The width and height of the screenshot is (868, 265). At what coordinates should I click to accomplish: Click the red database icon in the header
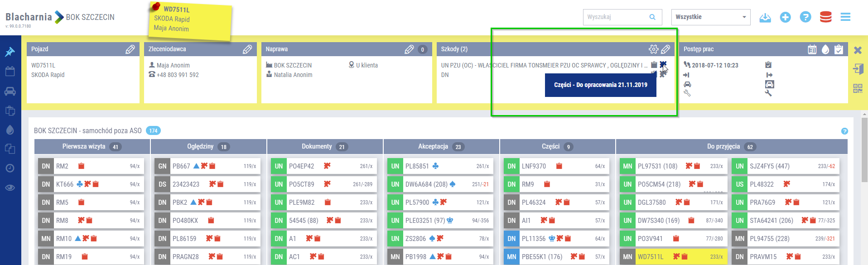tap(825, 17)
